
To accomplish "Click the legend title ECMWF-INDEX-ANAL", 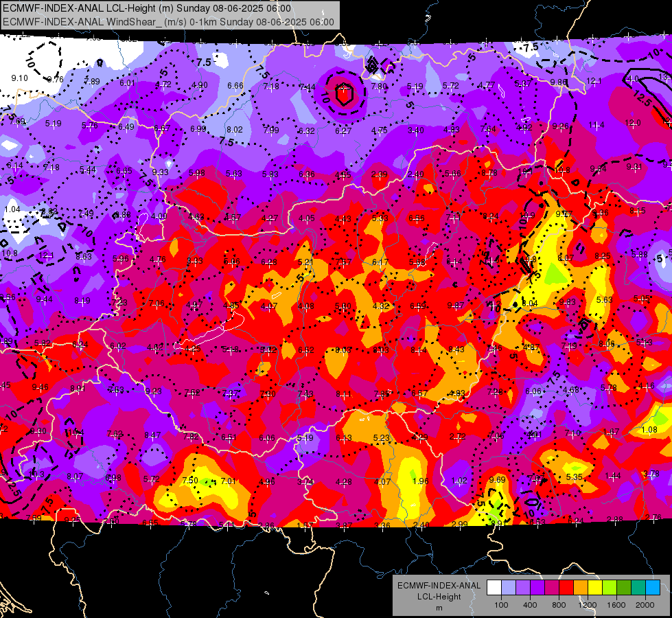I will (x=439, y=586).
